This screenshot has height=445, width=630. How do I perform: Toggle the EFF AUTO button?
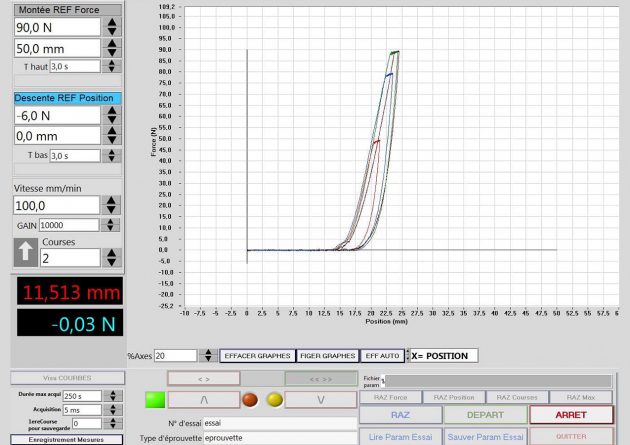[x=381, y=355]
